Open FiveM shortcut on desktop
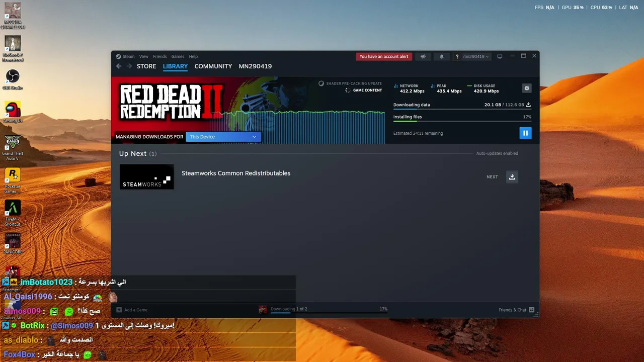This screenshot has width=644, height=362. point(13,213)
